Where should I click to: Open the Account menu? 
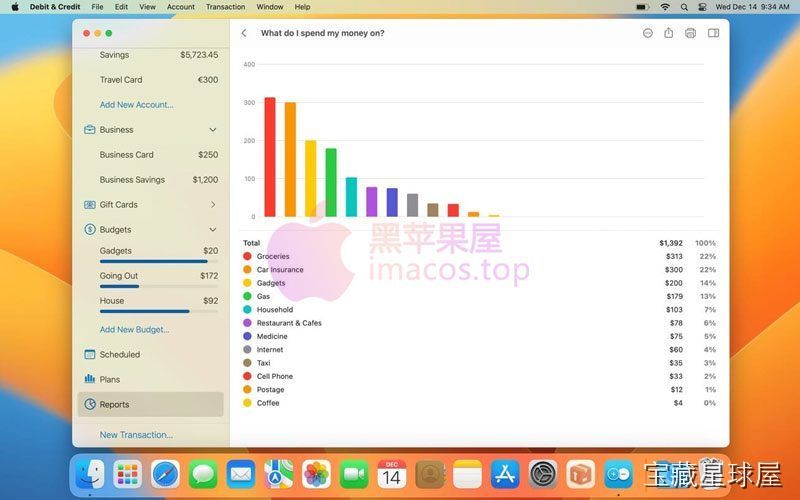click(x=181, y=7)
